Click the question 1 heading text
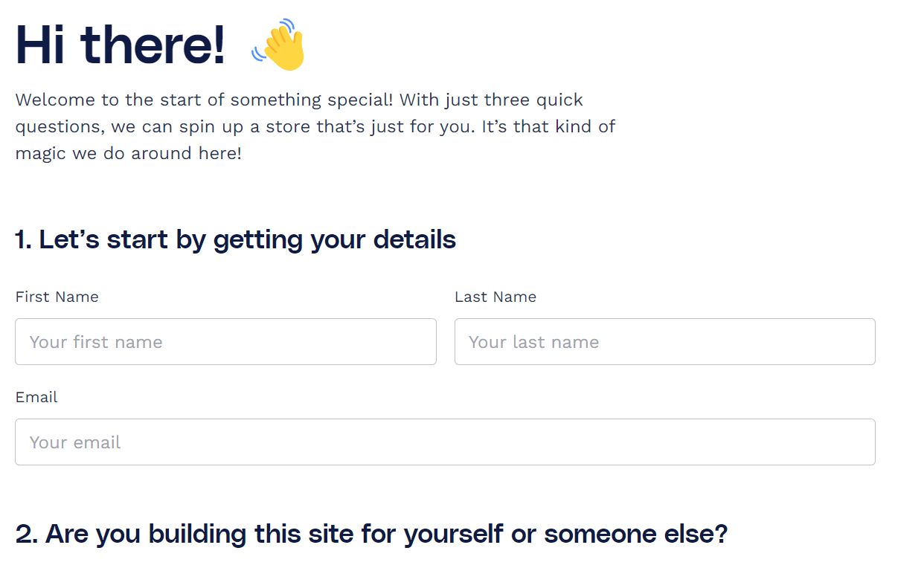Viewport: 924px width, 568px height. (235, 239)
